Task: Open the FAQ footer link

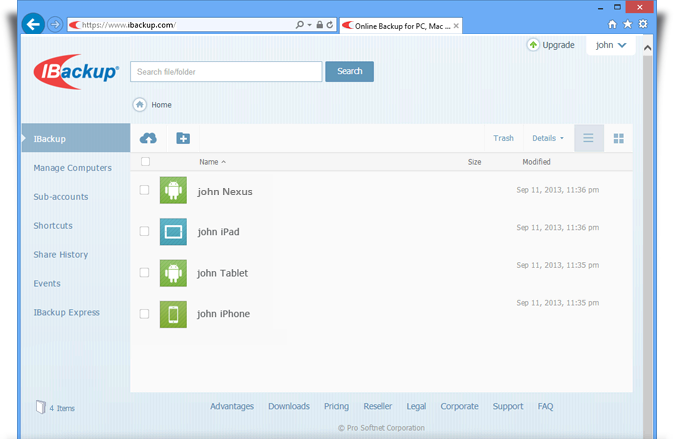Action: click(x=545, y=406)
